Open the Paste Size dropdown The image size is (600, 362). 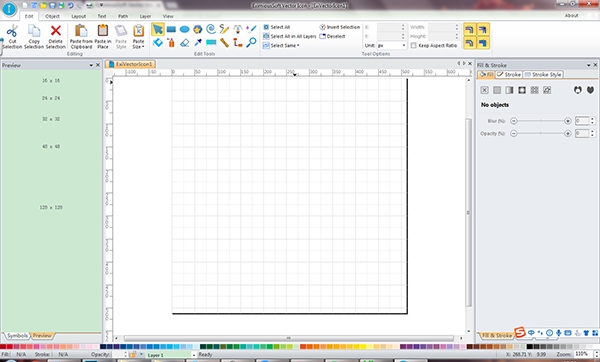(139, 36)
